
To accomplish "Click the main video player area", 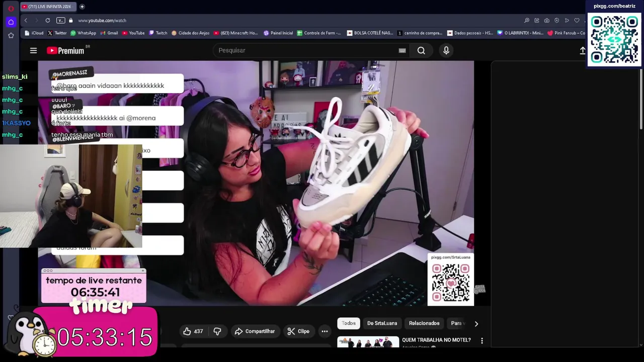I will point(256,183).
